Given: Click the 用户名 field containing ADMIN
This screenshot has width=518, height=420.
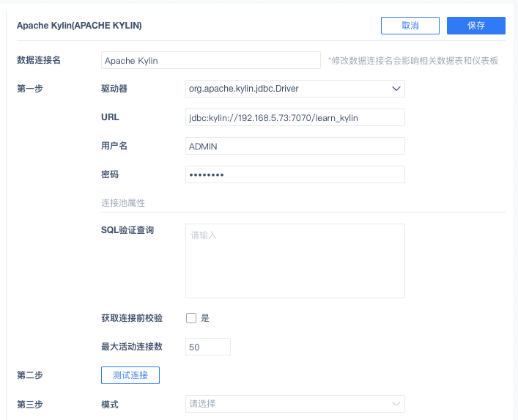Looking at the screenshot, I should tap(295, 146).
